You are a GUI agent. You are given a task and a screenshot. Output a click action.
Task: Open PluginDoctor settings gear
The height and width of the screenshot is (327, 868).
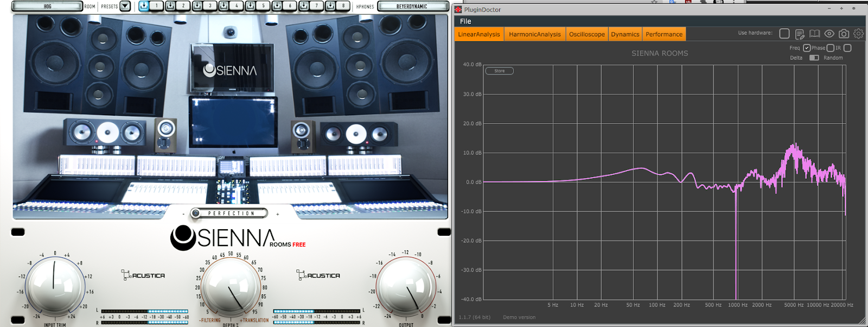[x=858, y=34]
